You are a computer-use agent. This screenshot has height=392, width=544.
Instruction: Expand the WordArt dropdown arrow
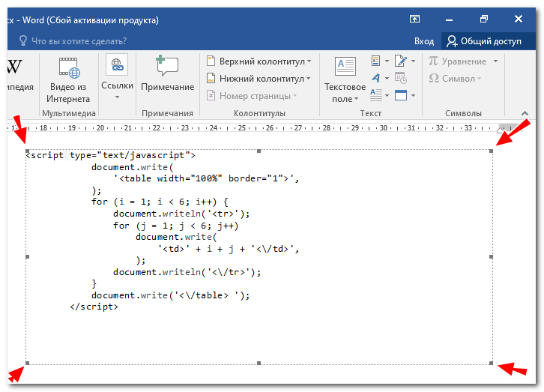pos(387,79)
